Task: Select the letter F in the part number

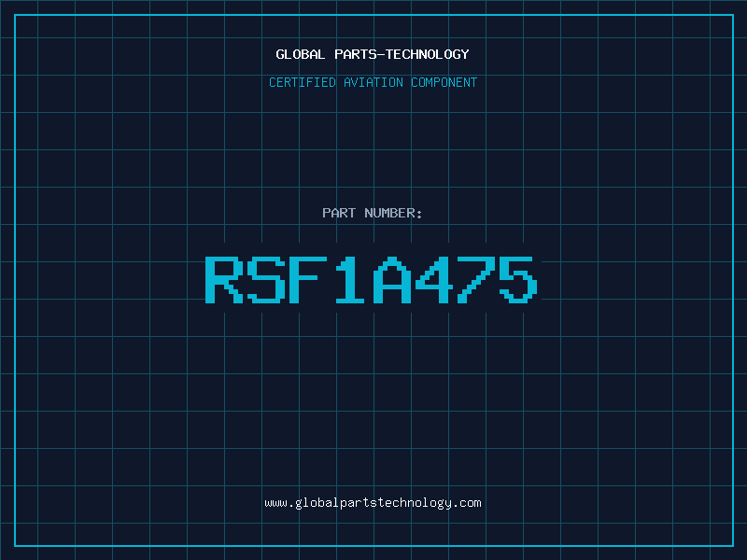Action: (308, 280)
